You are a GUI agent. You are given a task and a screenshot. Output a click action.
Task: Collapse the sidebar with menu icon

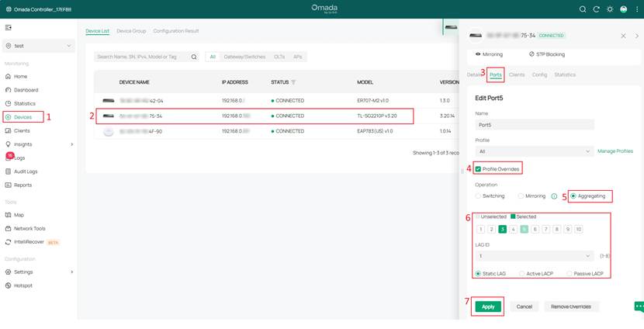pos(9,27)
